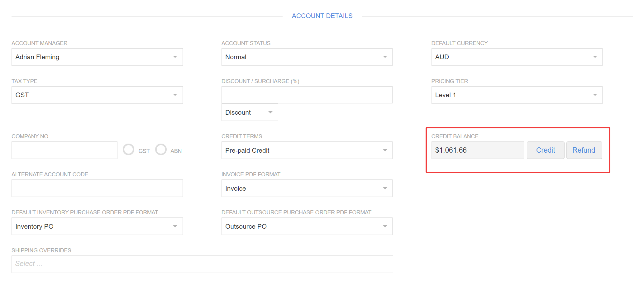The width and height of the screenshot is (644, 286).
Task: Click the Company No. input field
Action: (x=64, y=150)
